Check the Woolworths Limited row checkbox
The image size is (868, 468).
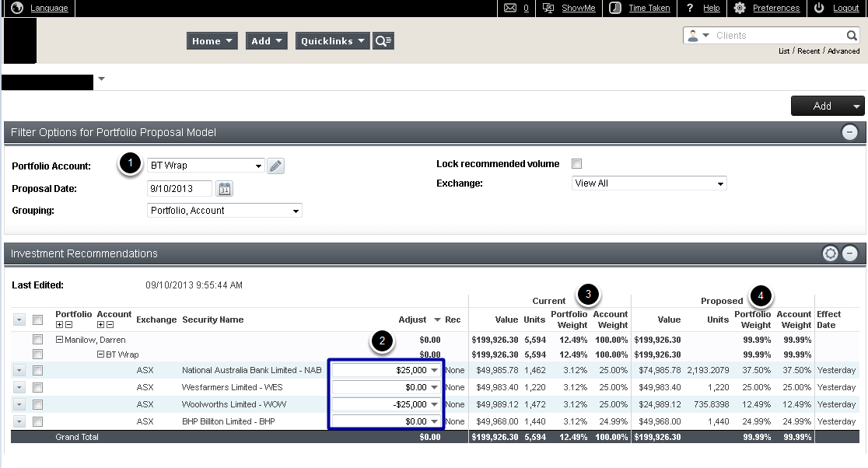coord(37,404)
